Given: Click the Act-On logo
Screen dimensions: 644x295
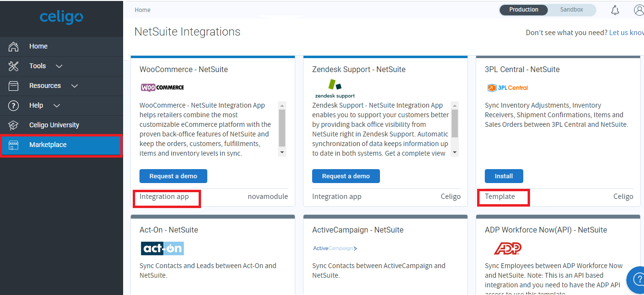Looking at the screenshot, I should [x=162, y=248].
